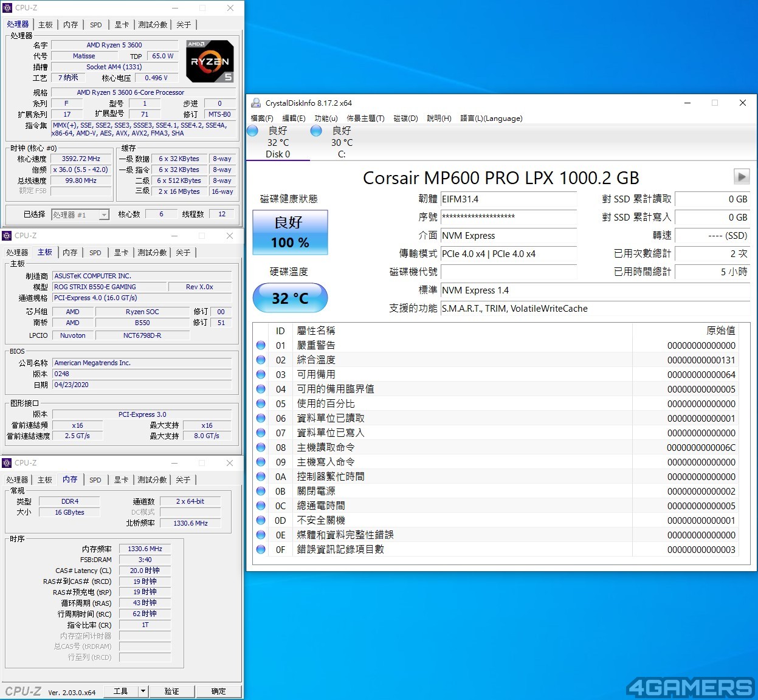Click the 已用時間總計 5 小時 value
This screenshot has width=758, height=700.
(x=712, y=272)
